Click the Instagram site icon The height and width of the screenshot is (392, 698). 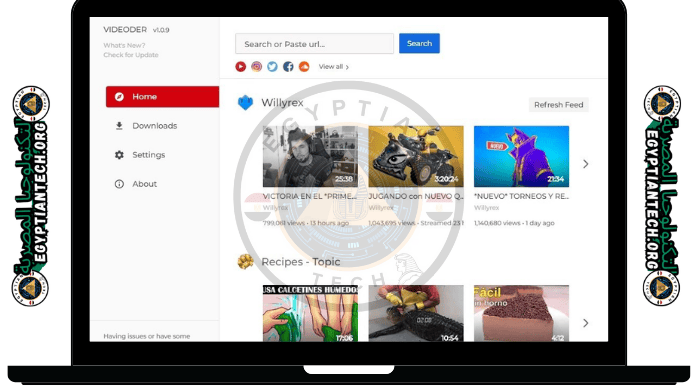point(256,67)
